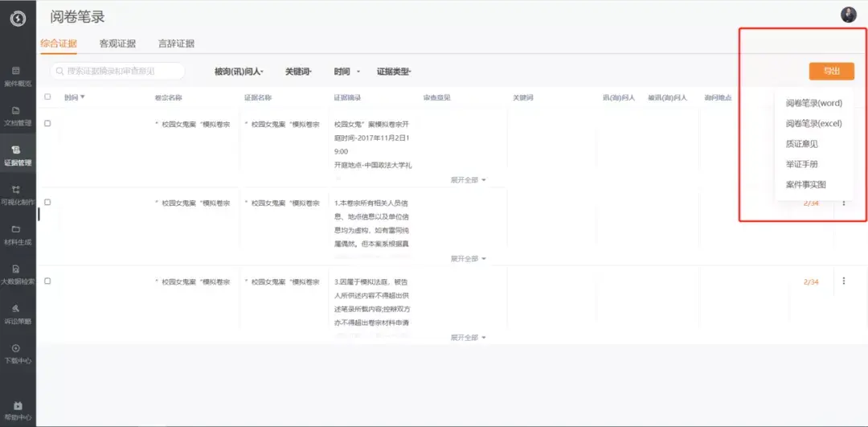The width and height of the screenshot is (868, 427).
Task: Select 证据管理 in the sidebar
Action: [18, 156]
